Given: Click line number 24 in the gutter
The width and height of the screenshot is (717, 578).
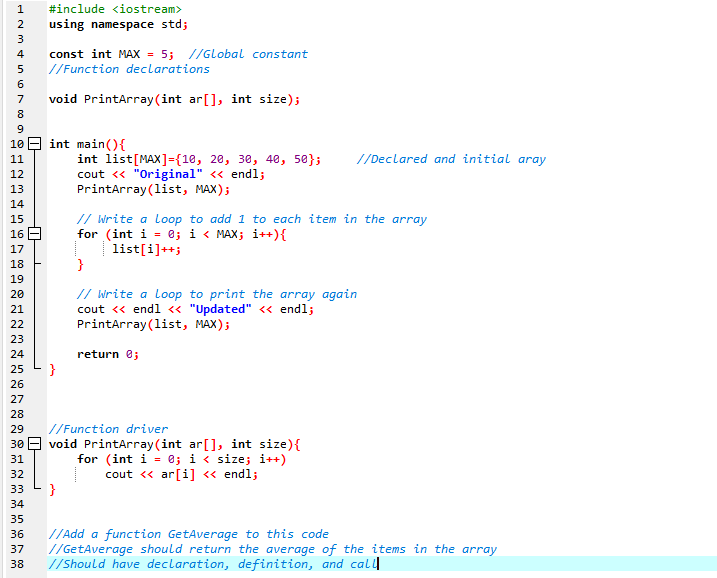Looking at the screenshot, I should click(x=17, y=354).
